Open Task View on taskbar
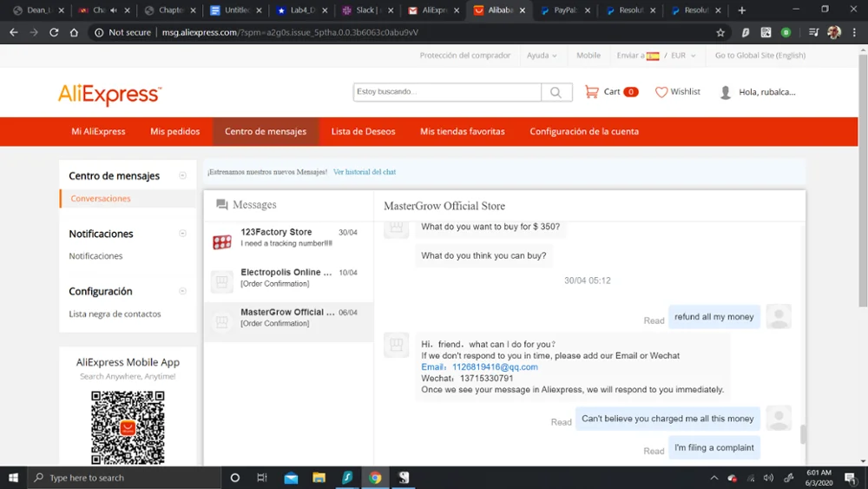This screenshot has width=868, height=489. pos(262,478)
